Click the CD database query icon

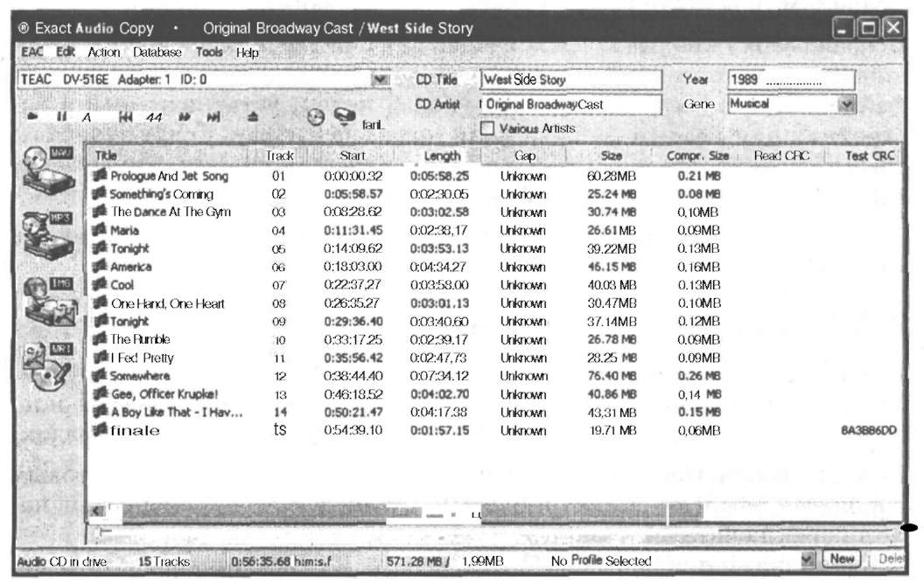345,115
